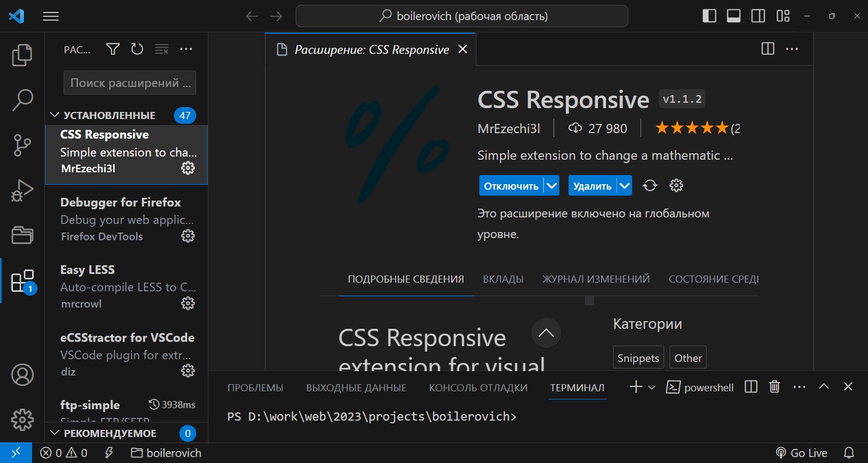868x463 pixels.
Task: Open the Explorer view in the activity bar
Action: [x=22, y=55]
